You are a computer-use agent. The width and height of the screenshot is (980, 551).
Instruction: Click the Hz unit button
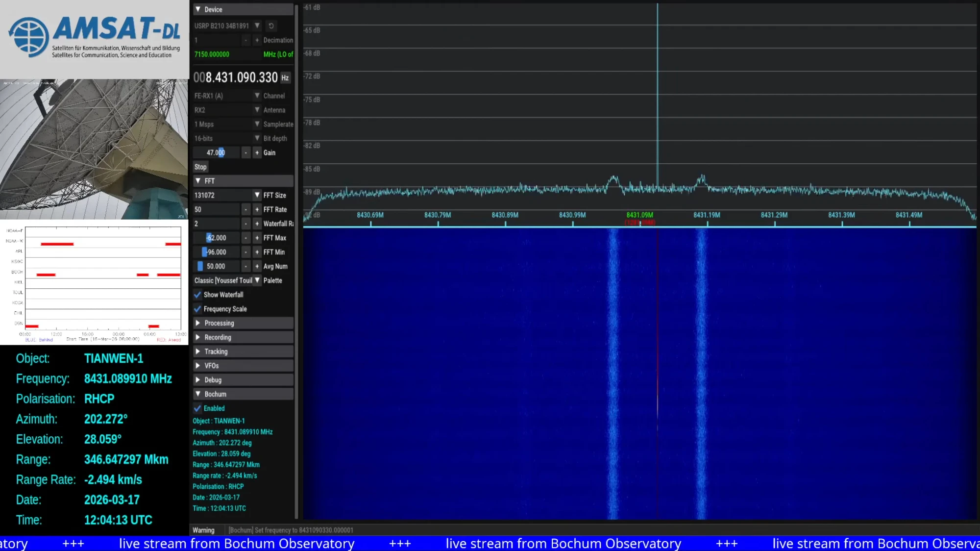pyautogui.click(x=285, y=78)
